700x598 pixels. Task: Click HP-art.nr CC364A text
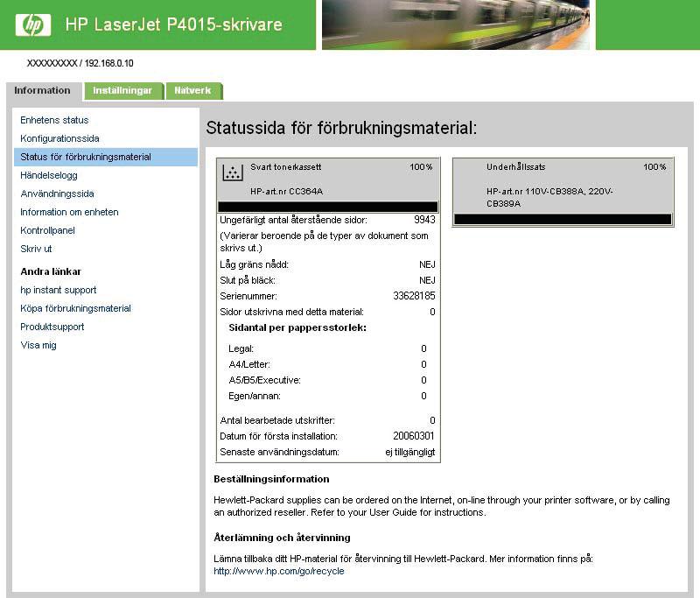(286, 192)
